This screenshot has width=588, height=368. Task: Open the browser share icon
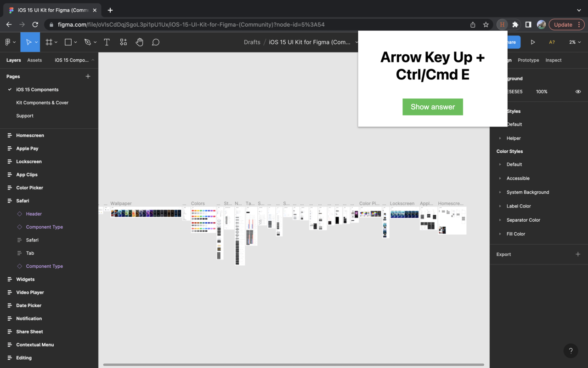pyautogui.click(x=473, y=24)
